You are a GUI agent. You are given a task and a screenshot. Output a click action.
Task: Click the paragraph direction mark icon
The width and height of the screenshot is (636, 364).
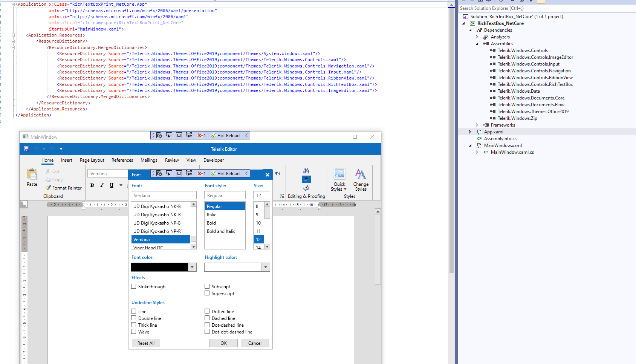[278, 174]
